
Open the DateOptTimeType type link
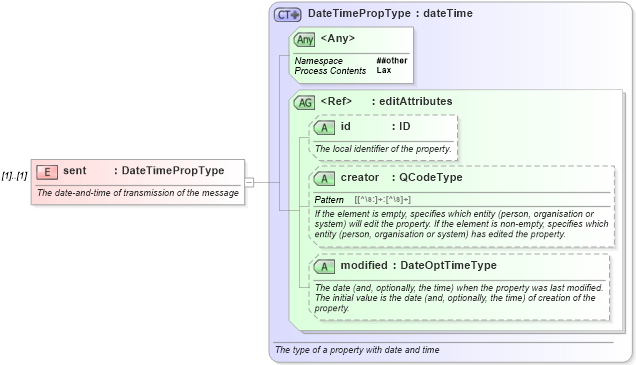point(448,265)
